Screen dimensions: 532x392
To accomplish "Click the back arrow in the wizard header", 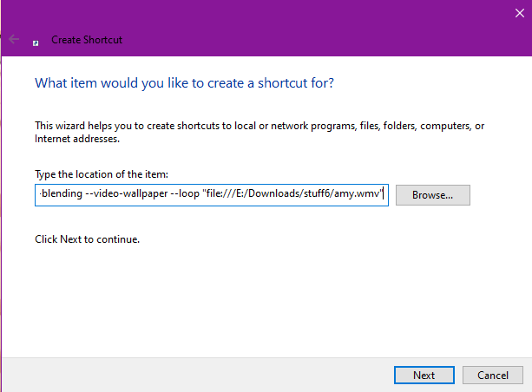I will pos(14,39).
